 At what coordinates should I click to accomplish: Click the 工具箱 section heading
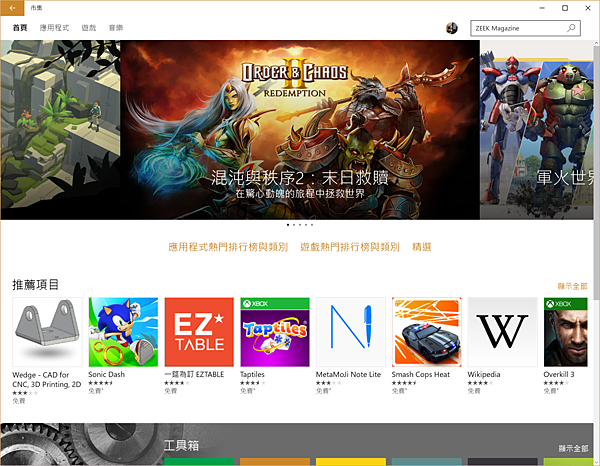[x=181, y=446]
